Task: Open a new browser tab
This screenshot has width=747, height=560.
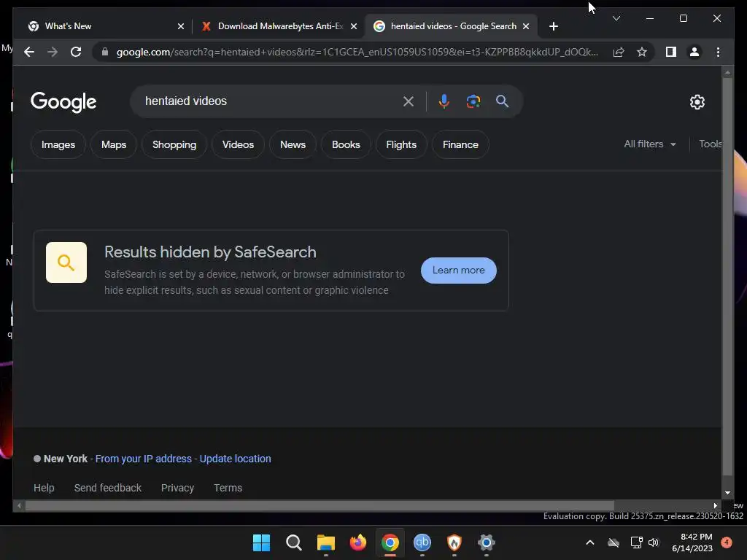Action: tap(553, 26)
